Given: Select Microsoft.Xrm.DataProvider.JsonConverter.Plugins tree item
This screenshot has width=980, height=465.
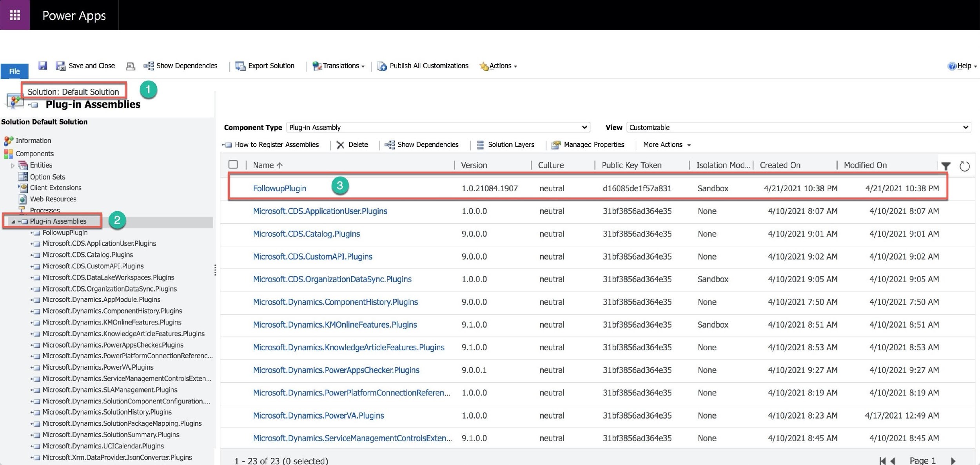Looking at the screenshot, I should (117, 457).
